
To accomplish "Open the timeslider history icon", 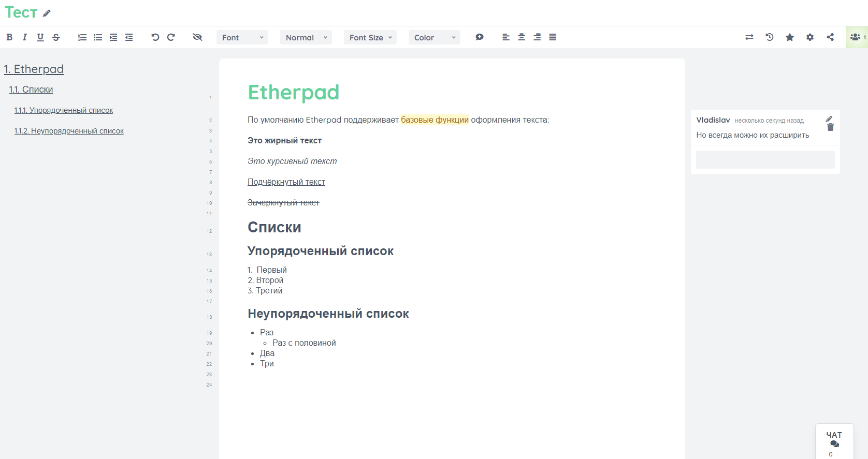I will coord(770,37).
